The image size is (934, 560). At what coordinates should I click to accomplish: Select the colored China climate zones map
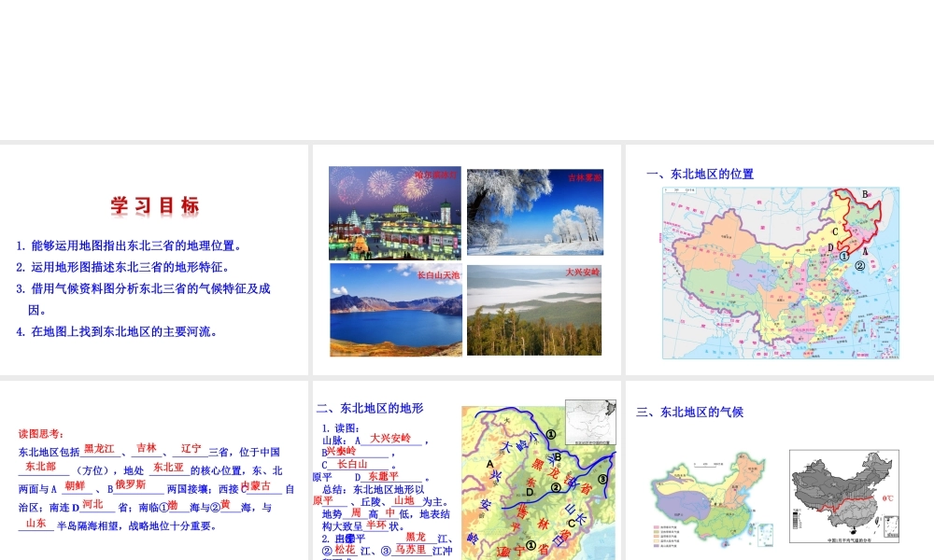click(712, 502)
